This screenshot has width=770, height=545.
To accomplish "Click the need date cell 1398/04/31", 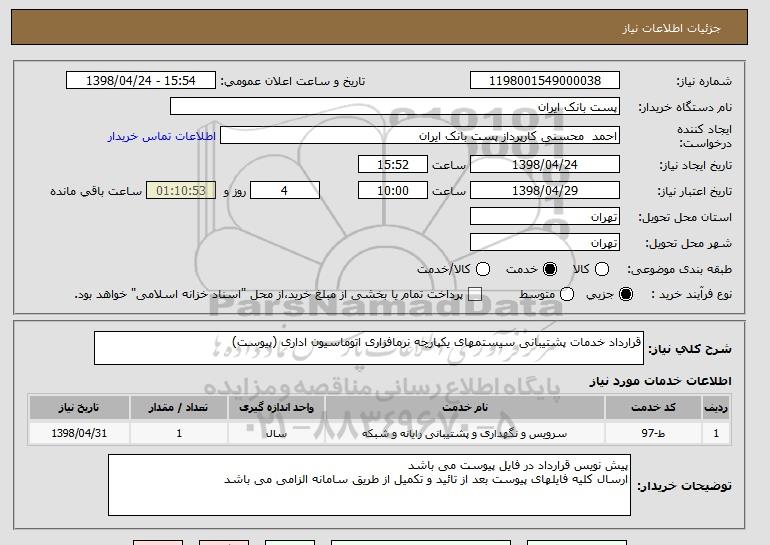I will tap(79, 433).
